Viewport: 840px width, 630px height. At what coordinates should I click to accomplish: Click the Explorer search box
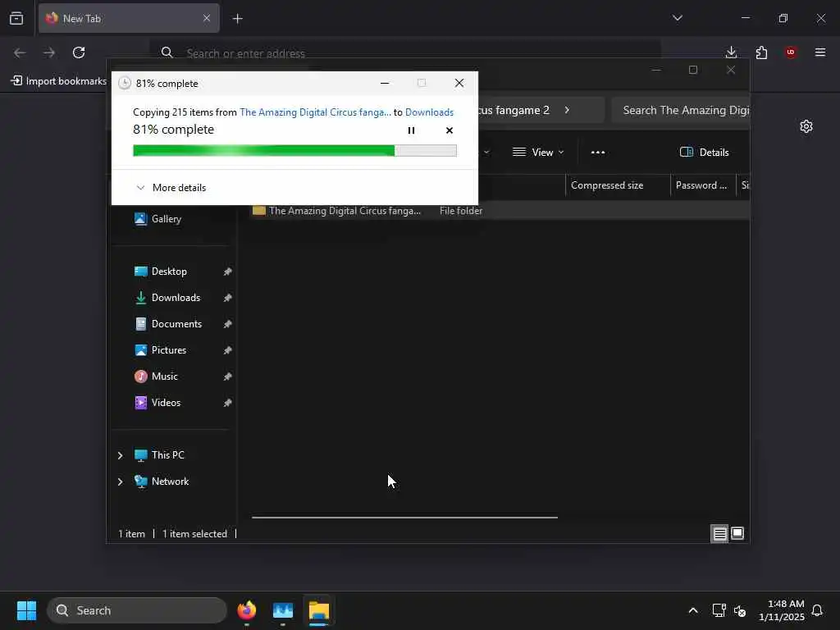point(680,110)
